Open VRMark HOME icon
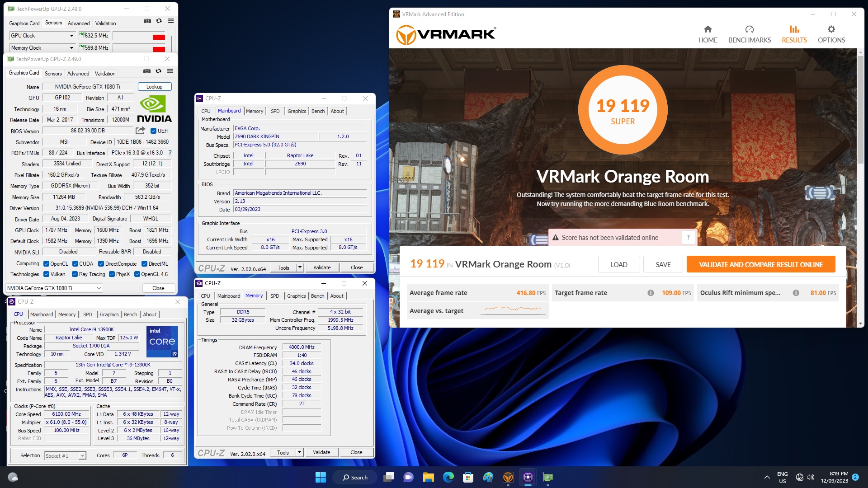Image resolution: width=868 pixels, height=488 pixels. tap(708, 29)
